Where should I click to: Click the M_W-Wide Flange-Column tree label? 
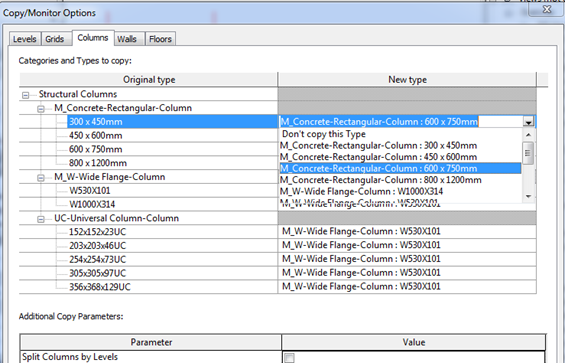(x=110, y=177)
